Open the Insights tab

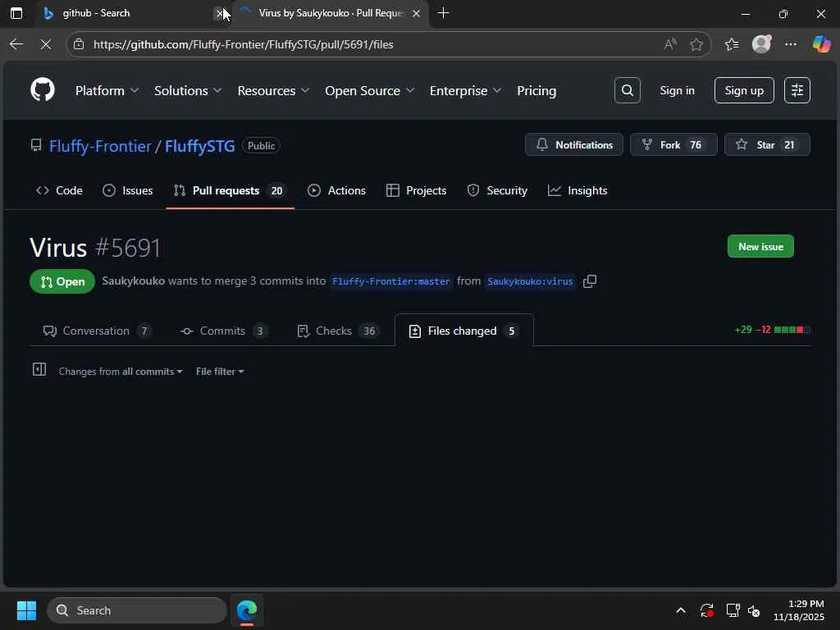[x=577, y=190]
